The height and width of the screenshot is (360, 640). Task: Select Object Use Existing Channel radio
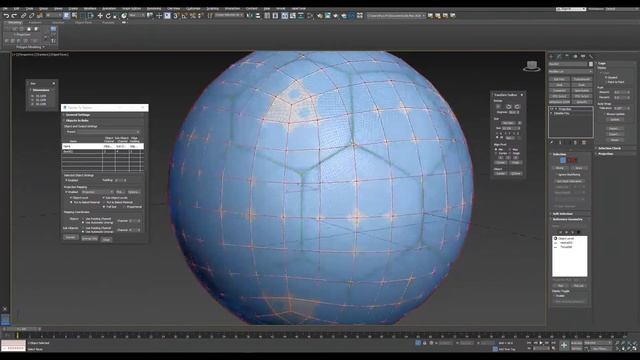[83, 218]
